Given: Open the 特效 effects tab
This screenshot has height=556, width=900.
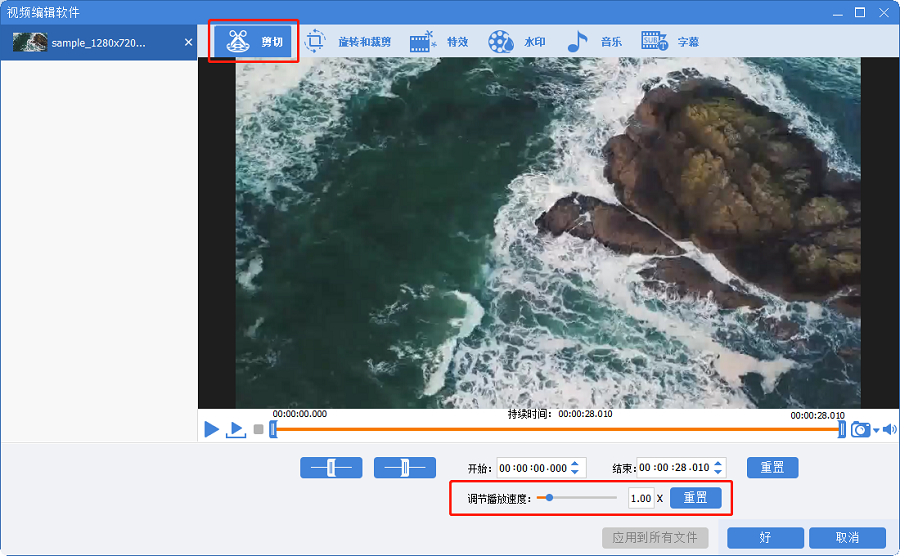Looking at the screenshot, I should (439, 42).
